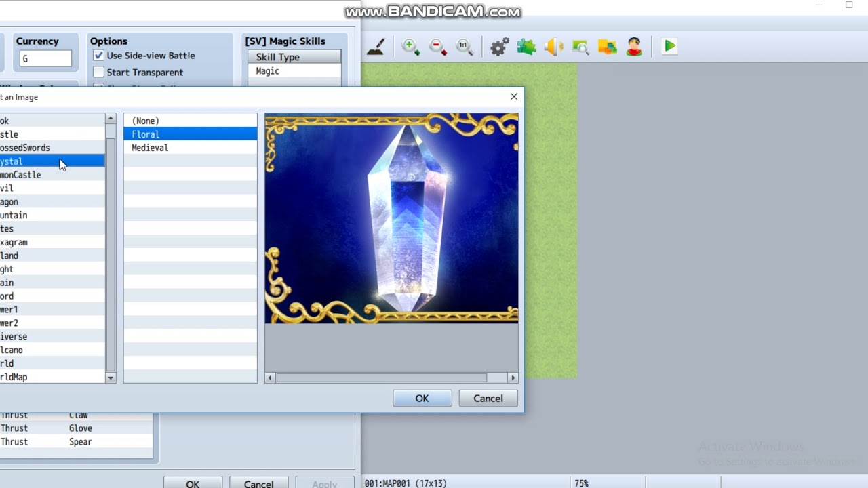The height and width of the screenshot is (488, 868).
Task: Confirm image with the dialog OK button
Action: (x=422, y=399)
